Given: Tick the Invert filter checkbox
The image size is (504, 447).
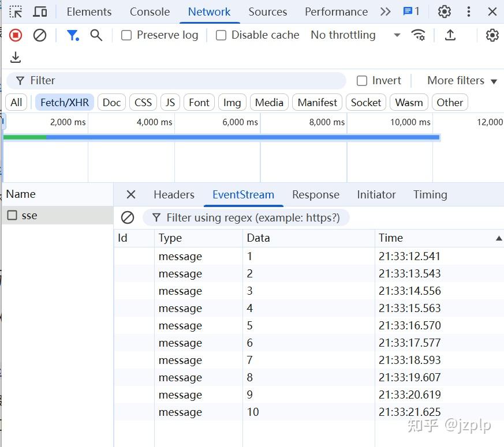Looking at the screenshot, I should [362, 81].
